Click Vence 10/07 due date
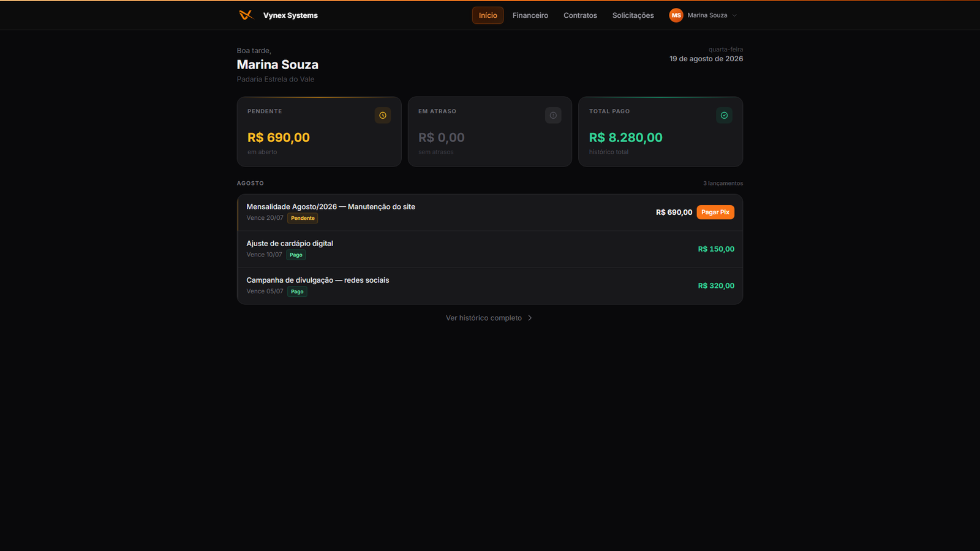980x551 pixels. pyautogui.click(x=265, y=255)
